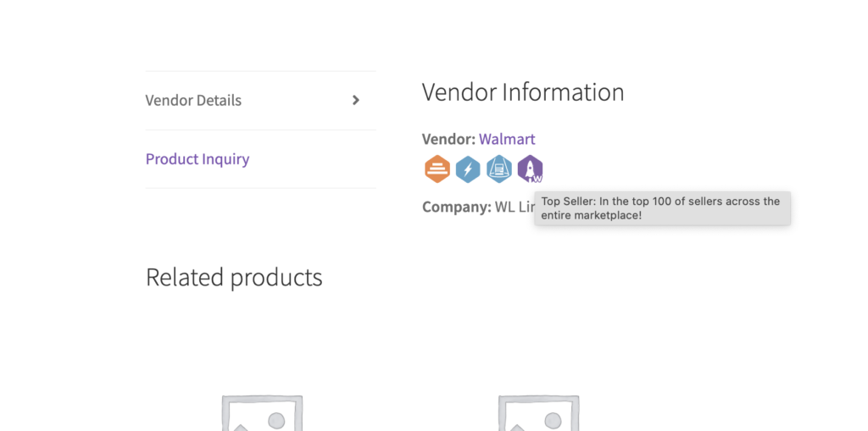
Task: Click the lightning symbol inside blue hexagon
Action: click(468, 169)
